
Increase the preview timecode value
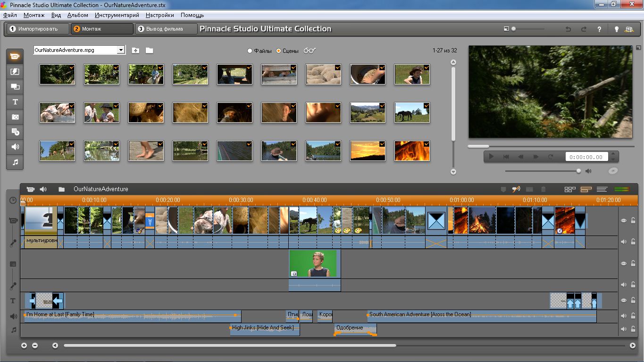point(613,154)
